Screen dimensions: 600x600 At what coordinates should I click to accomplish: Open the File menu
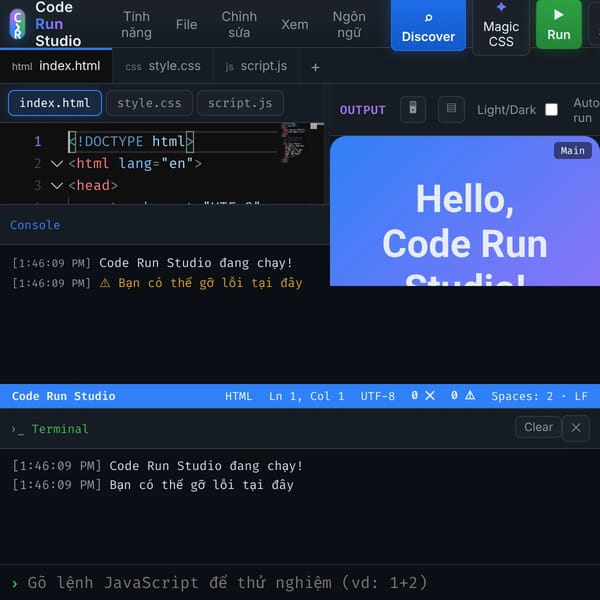point(186,24)
